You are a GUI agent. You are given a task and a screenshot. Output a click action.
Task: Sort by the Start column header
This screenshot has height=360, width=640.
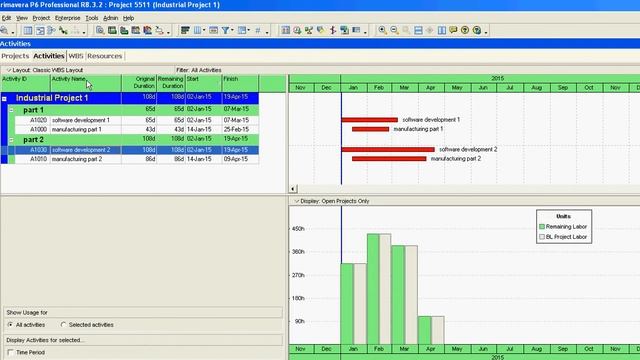[204, 83]
